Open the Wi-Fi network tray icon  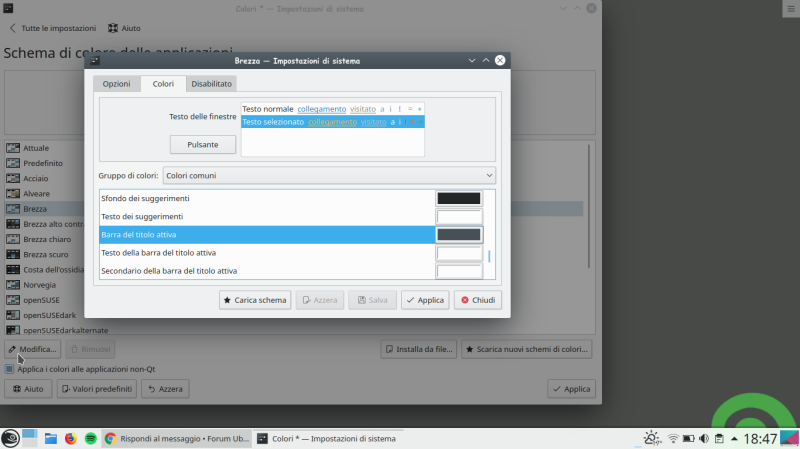coord(673,438)
